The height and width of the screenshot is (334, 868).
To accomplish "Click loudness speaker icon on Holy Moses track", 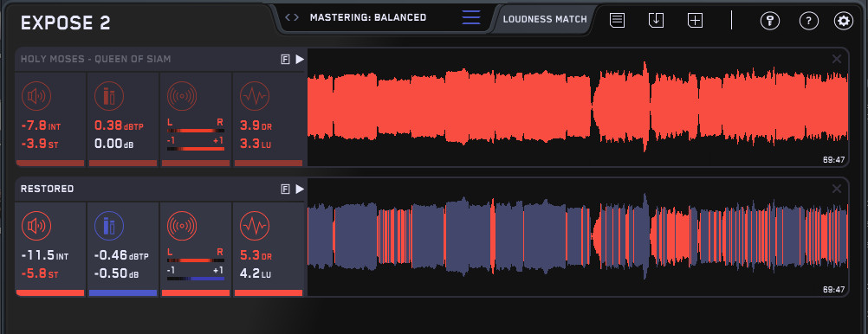I will pos(36,96).
